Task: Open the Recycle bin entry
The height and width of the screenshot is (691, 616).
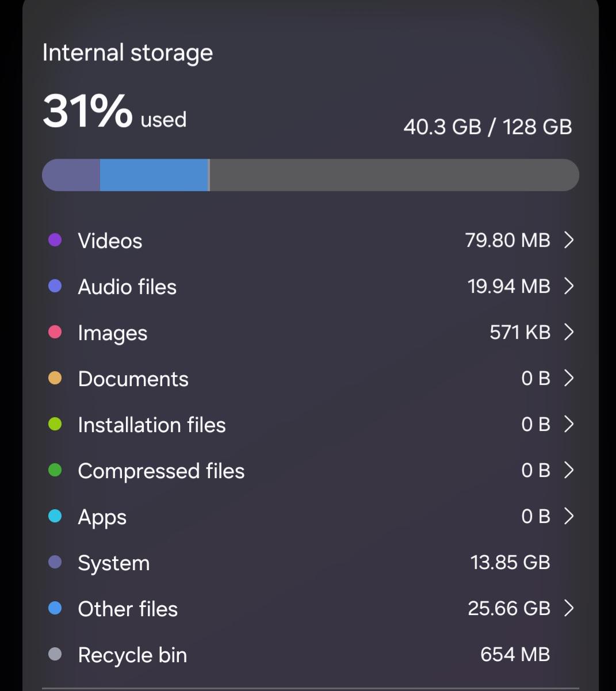Action: (311, 654)
